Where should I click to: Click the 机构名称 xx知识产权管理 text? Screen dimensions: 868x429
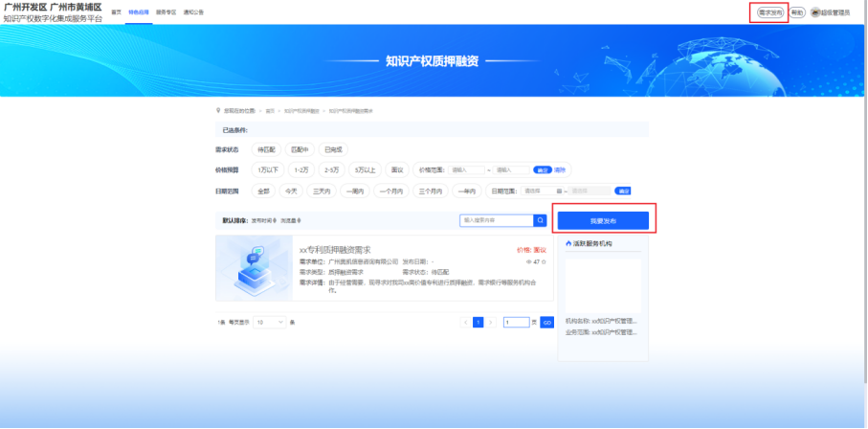(x=601, y=321)
